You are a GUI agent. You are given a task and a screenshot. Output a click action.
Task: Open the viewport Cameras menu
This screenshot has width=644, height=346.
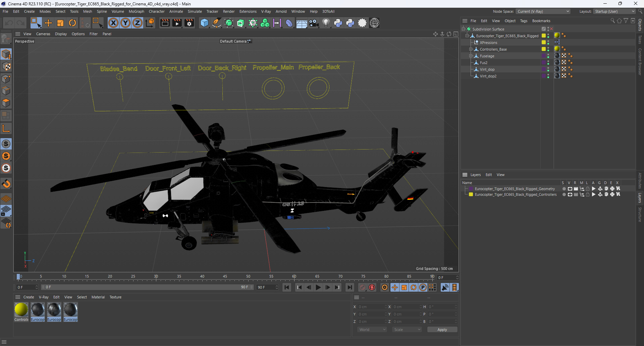pyautogui.click(x=43, y=34)
